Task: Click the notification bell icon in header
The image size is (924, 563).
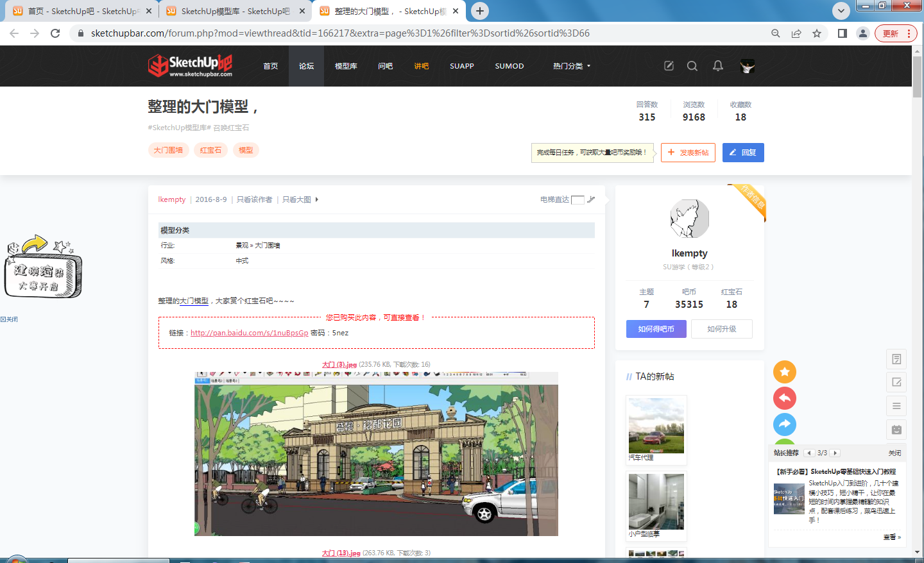Action: point(718,65)
